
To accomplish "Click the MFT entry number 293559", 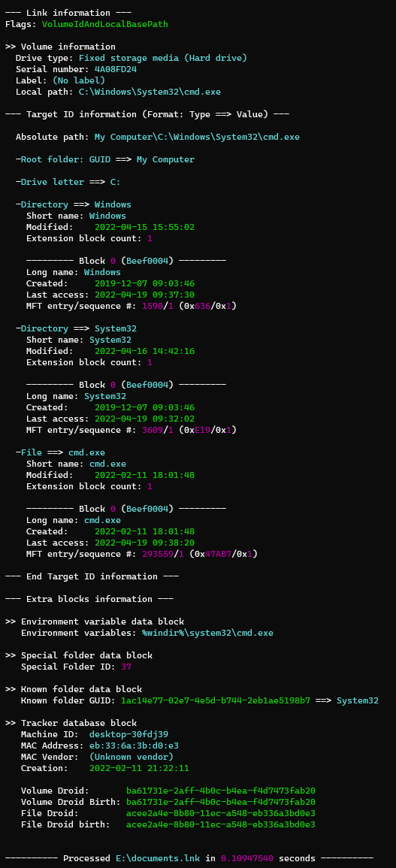I will [157, 554].
